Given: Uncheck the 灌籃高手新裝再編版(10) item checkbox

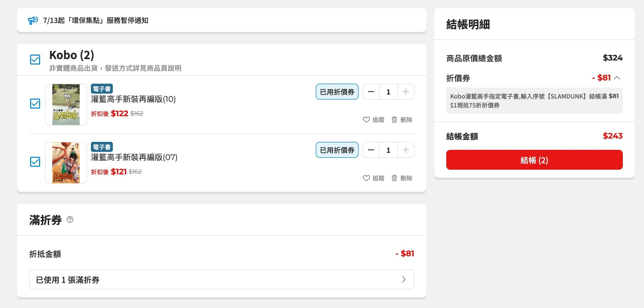Looking at the screenshot, I should click(x=35, y=104).
